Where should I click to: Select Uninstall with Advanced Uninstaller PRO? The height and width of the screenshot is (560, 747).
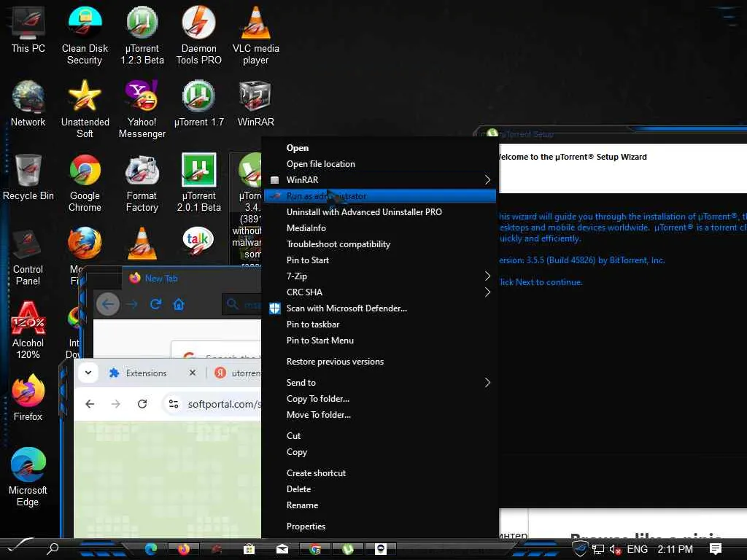click(379, 212)
